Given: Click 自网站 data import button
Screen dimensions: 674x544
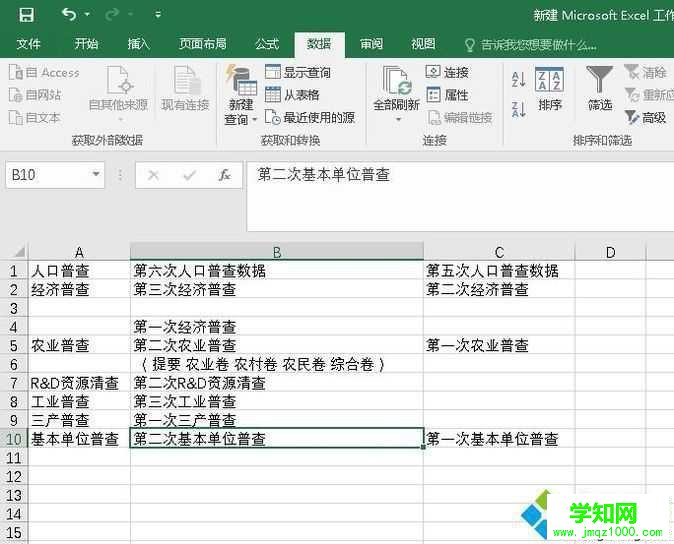Looking at the screenshot, I should point(35,95).
